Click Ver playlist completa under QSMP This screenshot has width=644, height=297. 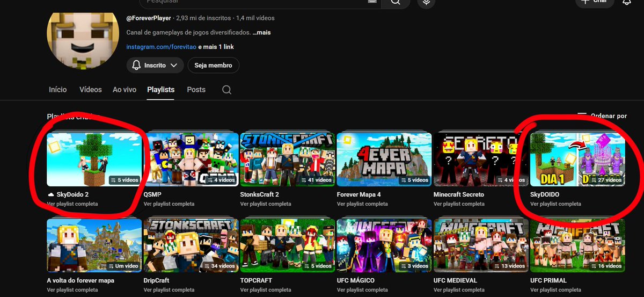(x=169, y=204)
